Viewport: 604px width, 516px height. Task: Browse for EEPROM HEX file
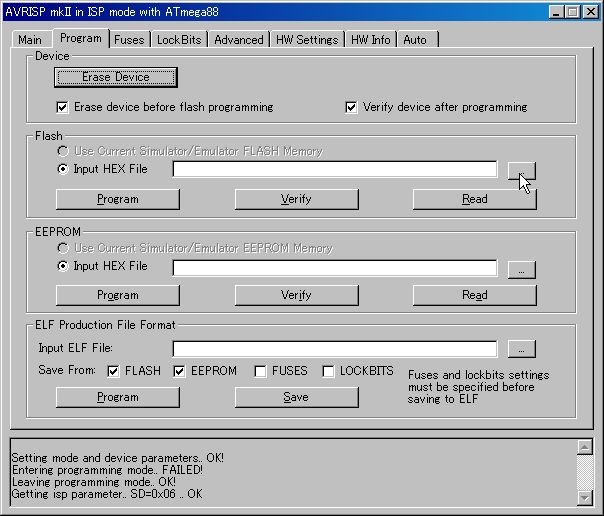point(522,270)
